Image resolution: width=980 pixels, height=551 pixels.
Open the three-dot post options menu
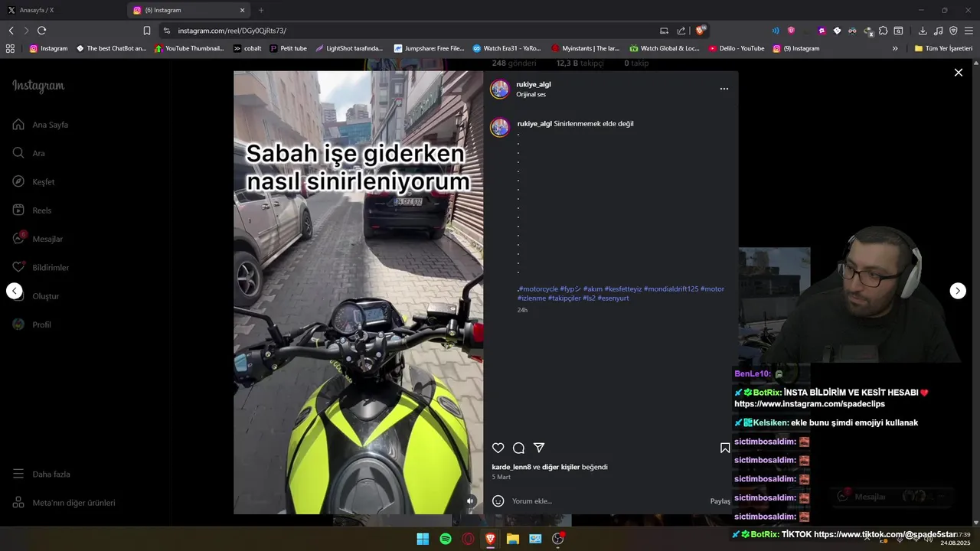724,89
